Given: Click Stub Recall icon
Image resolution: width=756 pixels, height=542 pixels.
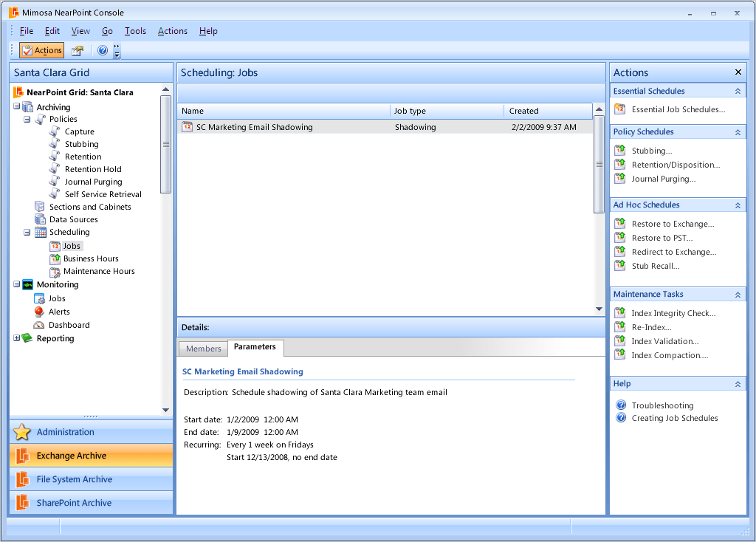Looking at the screenshot, I should [620, 265].
